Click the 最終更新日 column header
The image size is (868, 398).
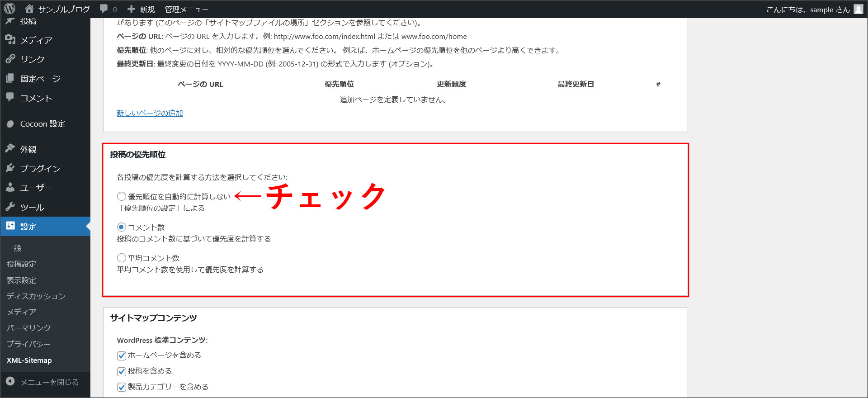[576, 84]
